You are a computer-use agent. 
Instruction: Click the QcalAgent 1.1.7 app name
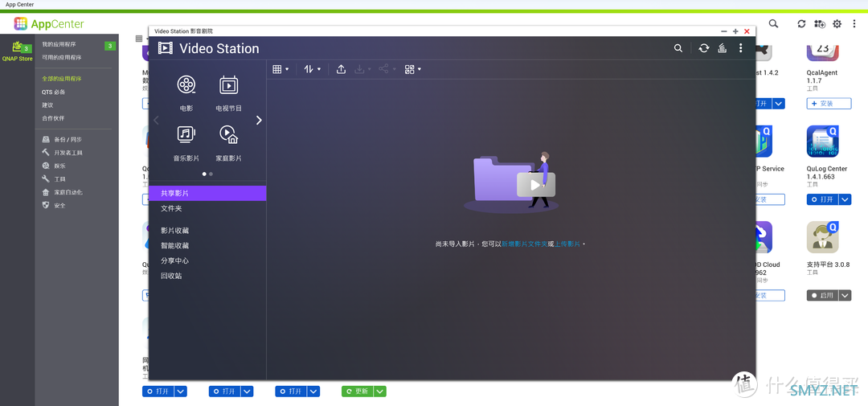pos(822,76)
